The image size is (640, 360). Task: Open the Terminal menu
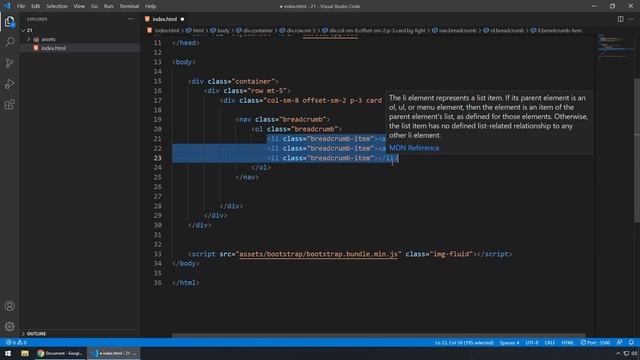coord(129,6)
